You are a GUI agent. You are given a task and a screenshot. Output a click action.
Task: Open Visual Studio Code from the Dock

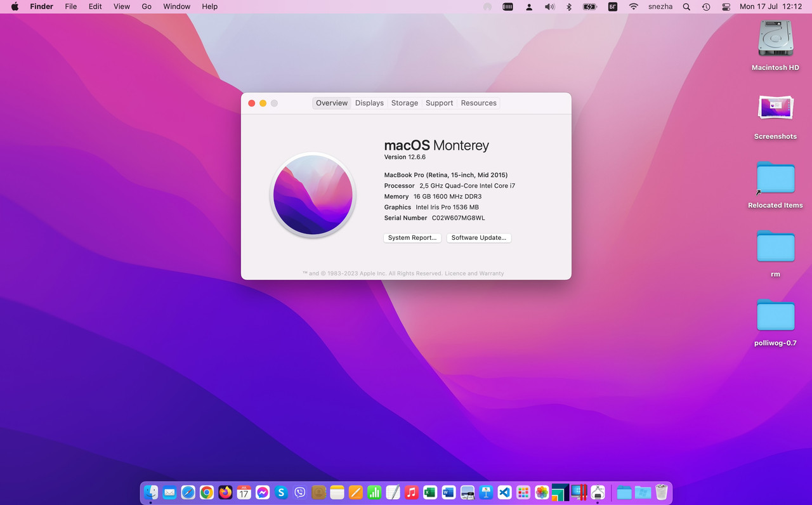(x=504, y=492)
